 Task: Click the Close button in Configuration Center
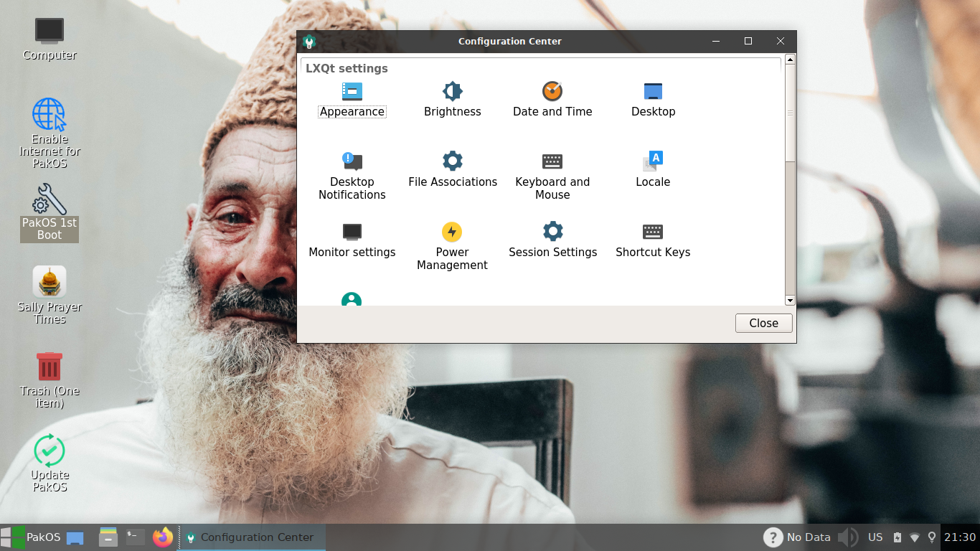tap(763, 323)
